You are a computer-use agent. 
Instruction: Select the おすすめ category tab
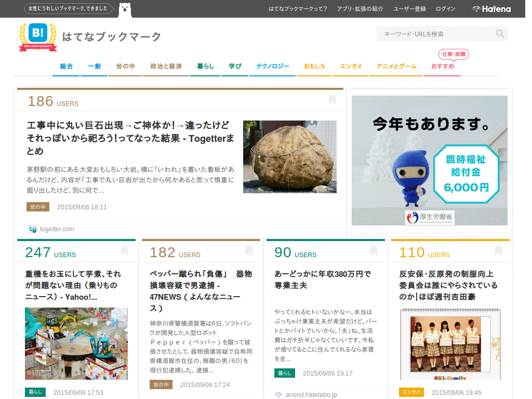[443, 66]
